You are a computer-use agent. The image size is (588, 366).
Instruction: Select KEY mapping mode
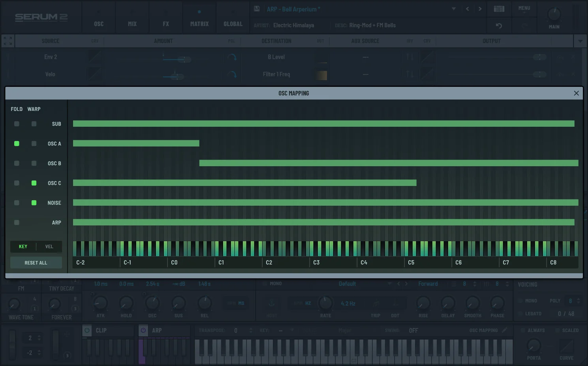[x=23, y=247]
